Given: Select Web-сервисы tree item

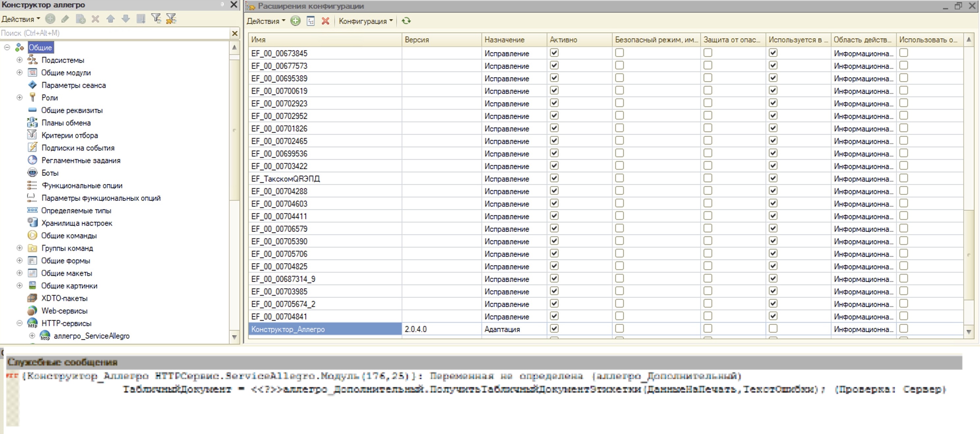Looking at the screenshot, I should click(x=64, y=311).
